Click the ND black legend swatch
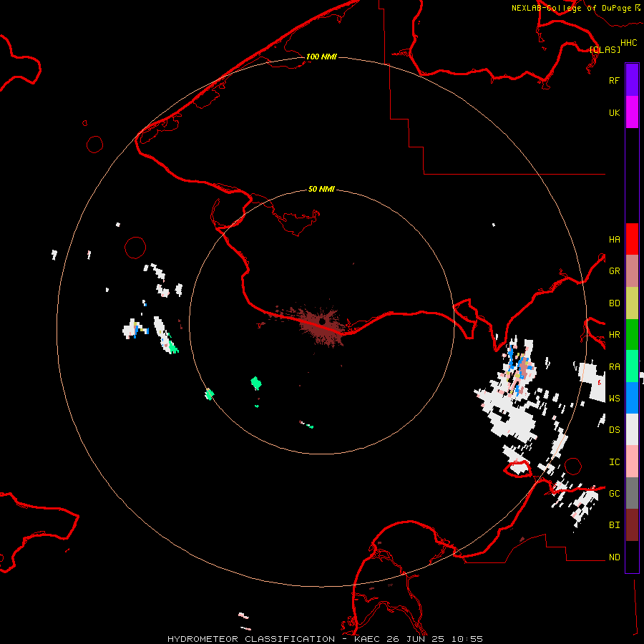Image resolution: width=644 pixels, height=644 pixels. 632,557
